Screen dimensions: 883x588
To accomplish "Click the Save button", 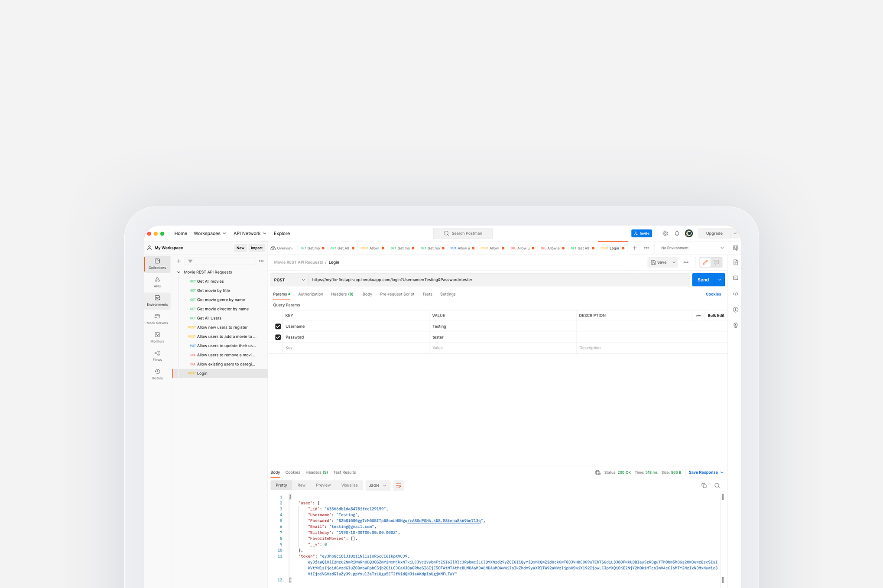I will [659, 262].
